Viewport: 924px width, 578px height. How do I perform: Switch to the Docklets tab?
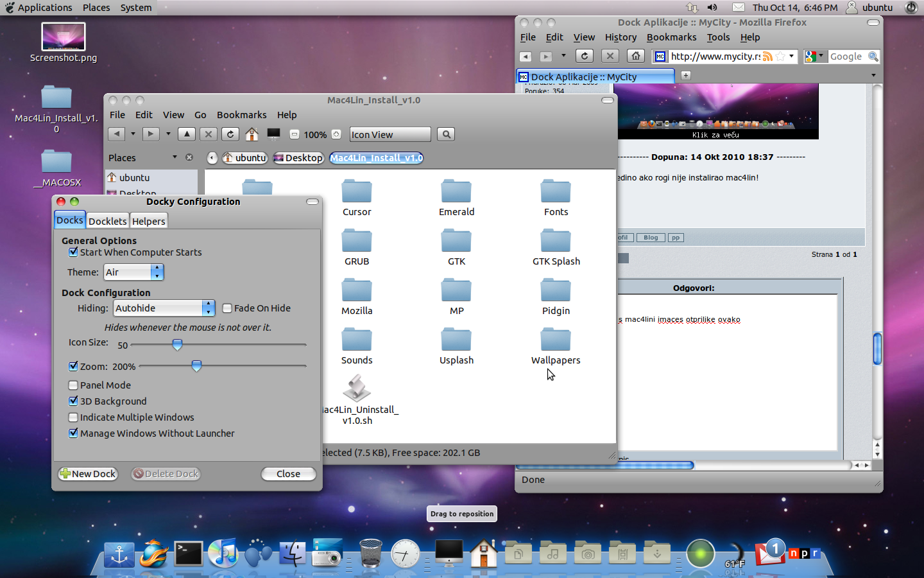107,221
